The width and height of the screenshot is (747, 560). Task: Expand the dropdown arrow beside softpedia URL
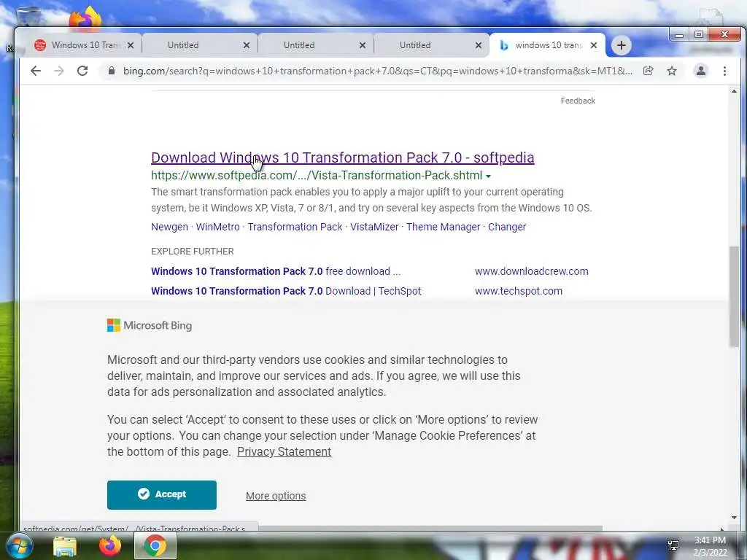tap(488, 176)
